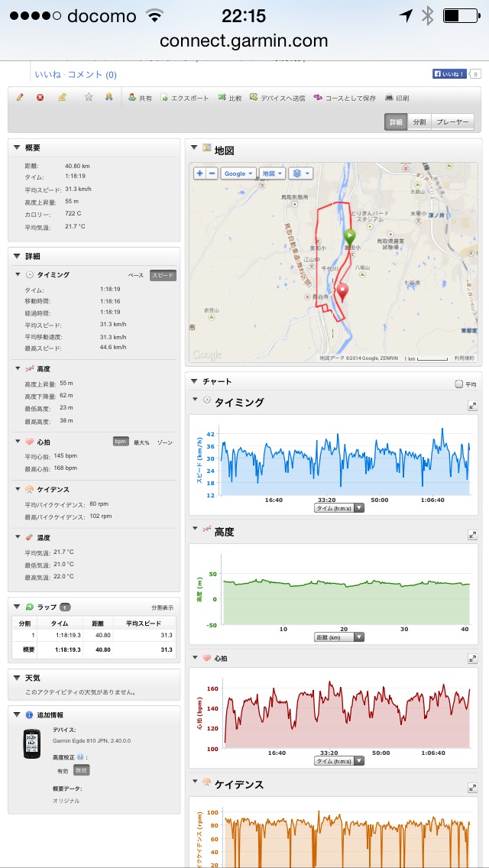
Task: Click the エクスポート export button
Action: [x=184, y=98]
